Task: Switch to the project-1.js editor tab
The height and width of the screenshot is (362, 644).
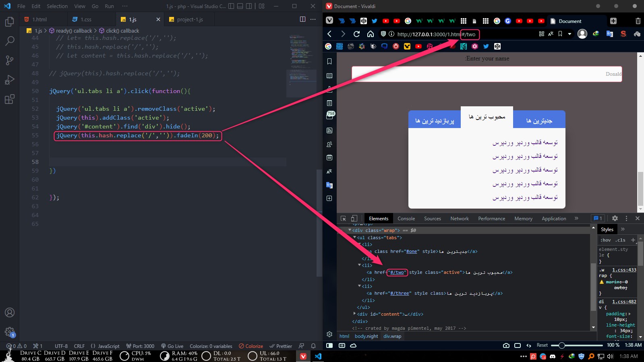Action: tap(190, 19)
